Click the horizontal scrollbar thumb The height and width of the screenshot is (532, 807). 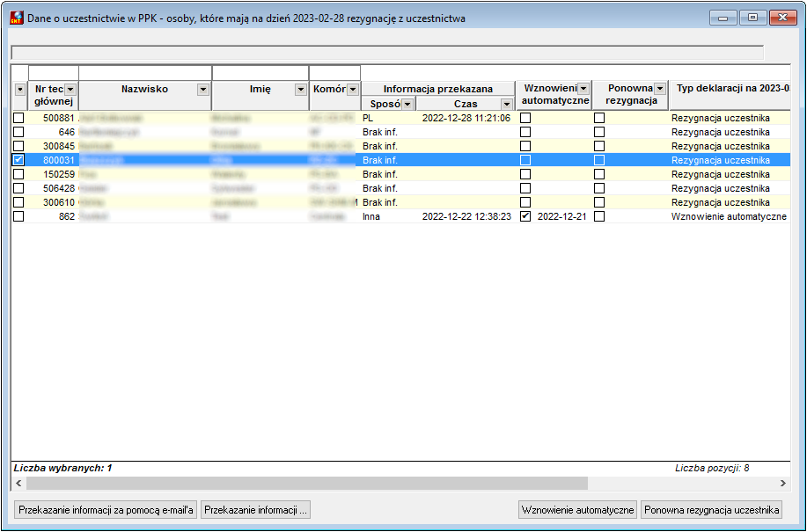coord(307,483)
